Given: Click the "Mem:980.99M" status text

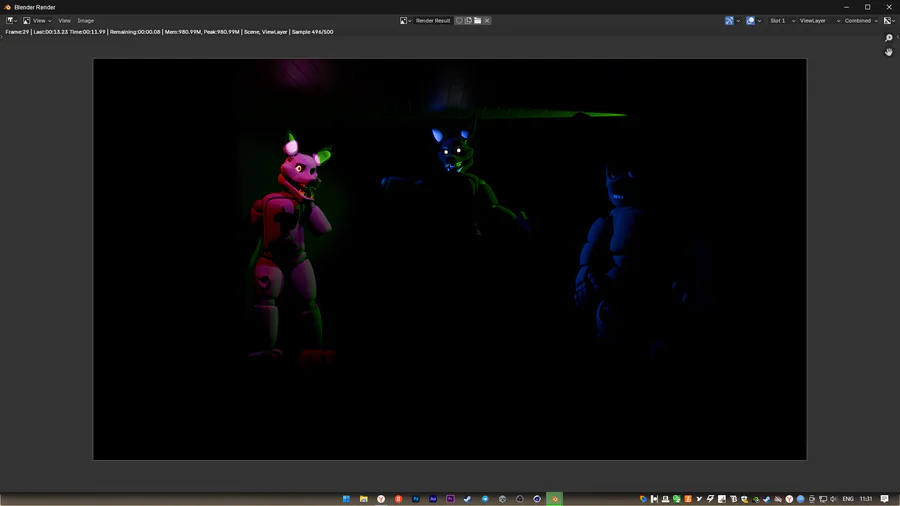Looking at the screenshot, I should [183, 32].
